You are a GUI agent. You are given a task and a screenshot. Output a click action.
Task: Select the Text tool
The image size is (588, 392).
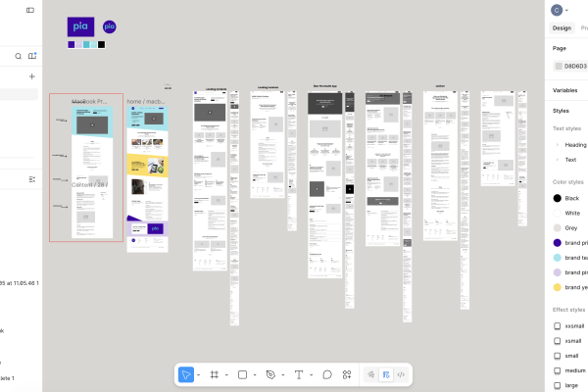(299, 374)
